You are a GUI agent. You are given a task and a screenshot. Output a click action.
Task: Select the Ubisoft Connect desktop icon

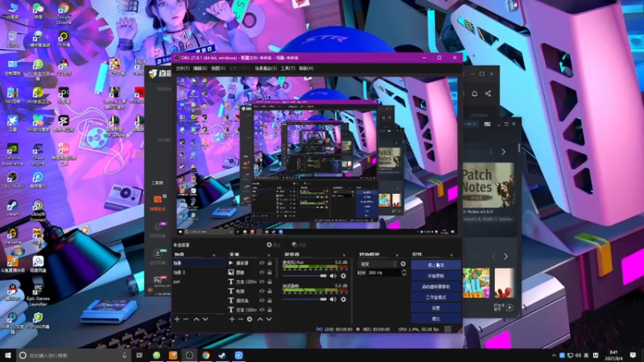pos(38,211)
